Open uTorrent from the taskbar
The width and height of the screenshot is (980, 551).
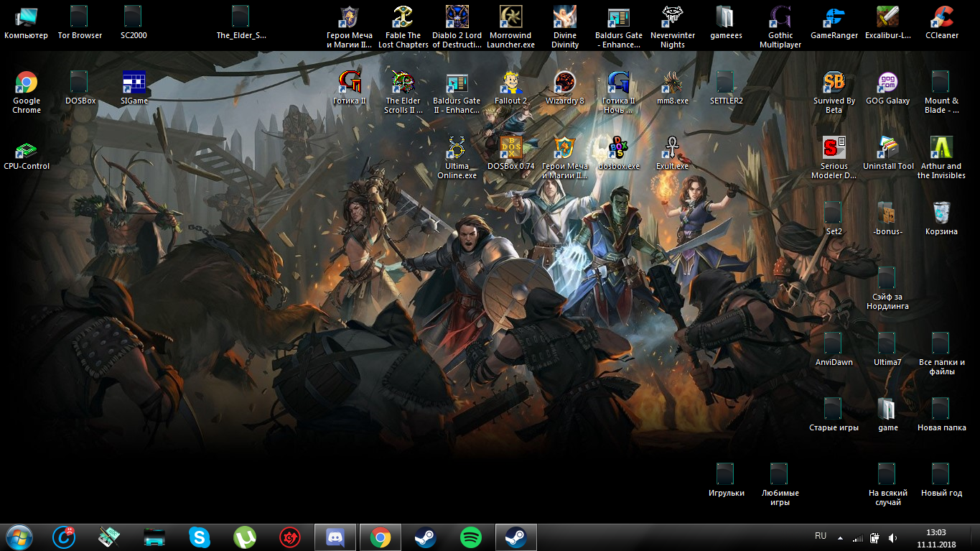(x=245, y=537)
